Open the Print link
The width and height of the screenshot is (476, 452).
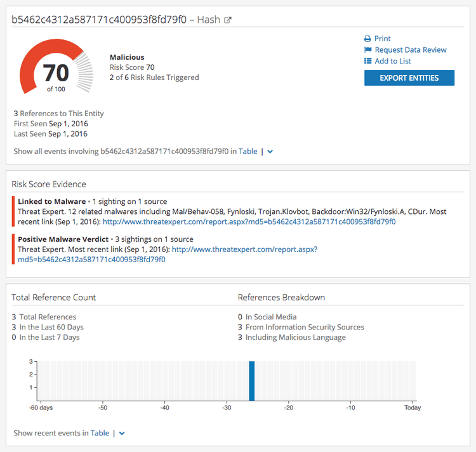click(x=383, y=39)
